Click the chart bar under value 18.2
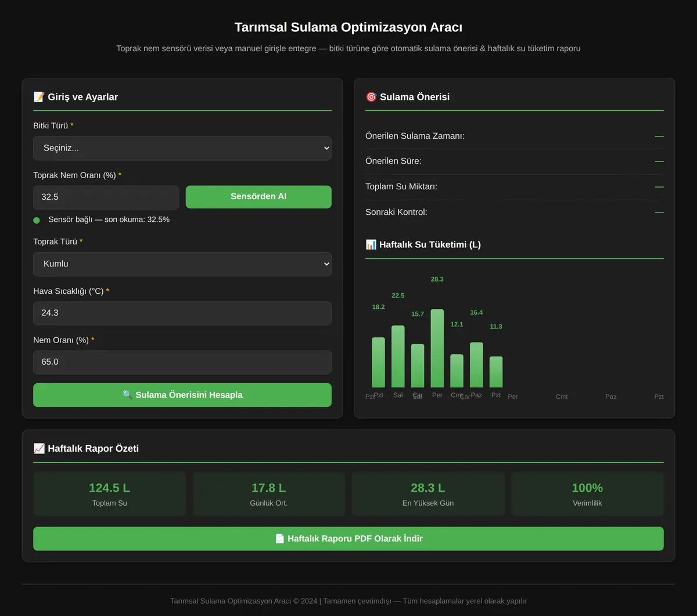Image resolution: width=697 pixels, height=616 pixels. (378, 362)
